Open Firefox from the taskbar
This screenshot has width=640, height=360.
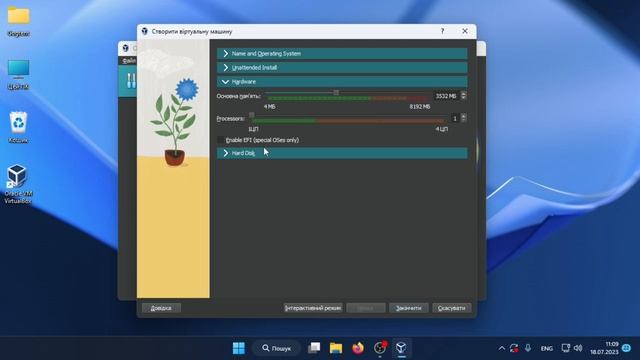358,348
